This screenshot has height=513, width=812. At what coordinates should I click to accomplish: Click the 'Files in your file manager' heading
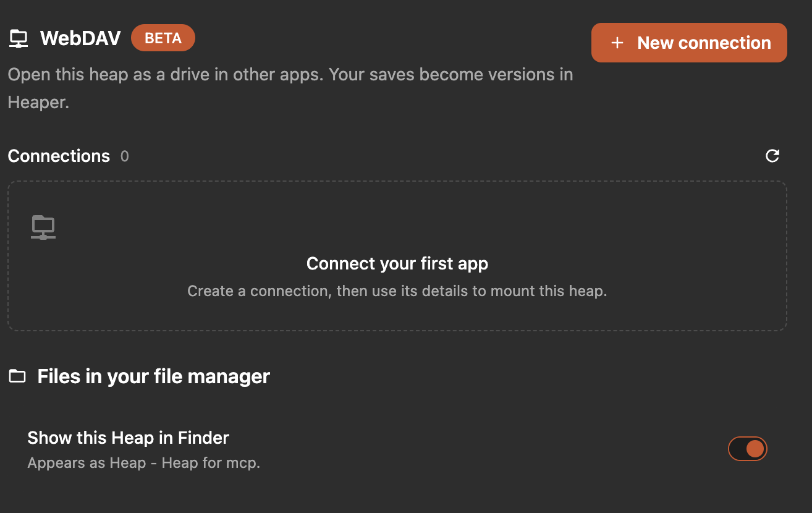click(x=154, y=376)
